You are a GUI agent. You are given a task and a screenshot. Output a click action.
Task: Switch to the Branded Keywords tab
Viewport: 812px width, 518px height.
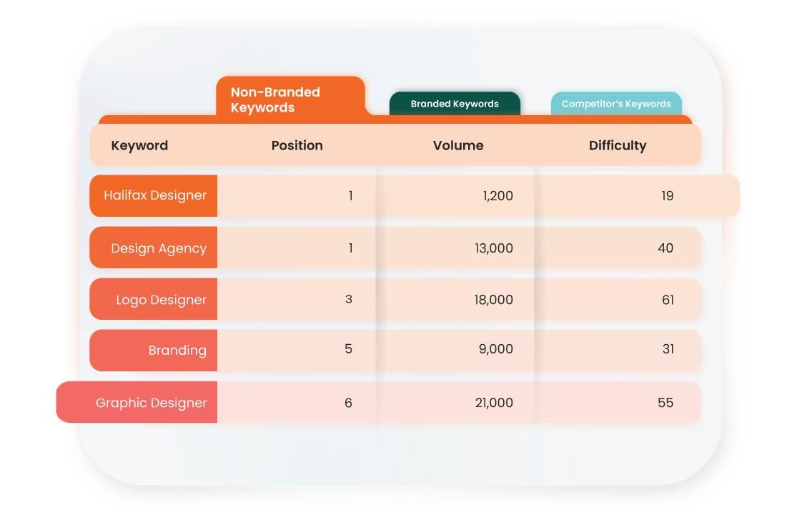[455, 103]
